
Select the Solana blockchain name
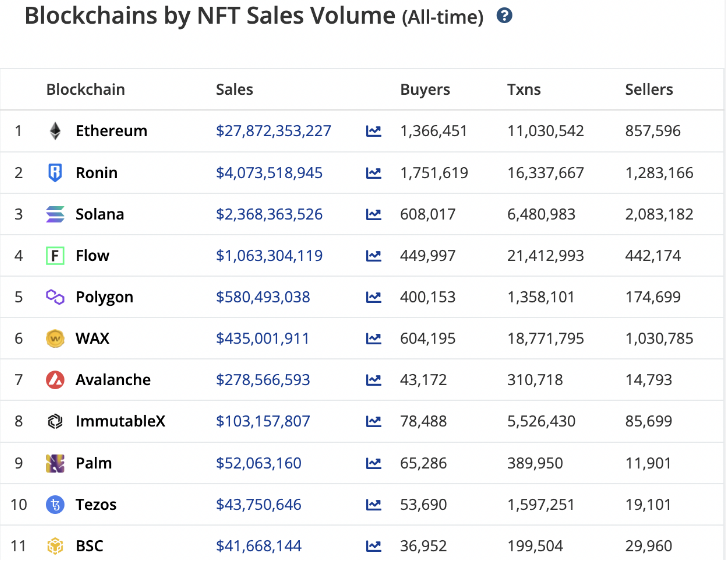click(x=100, y=214)
